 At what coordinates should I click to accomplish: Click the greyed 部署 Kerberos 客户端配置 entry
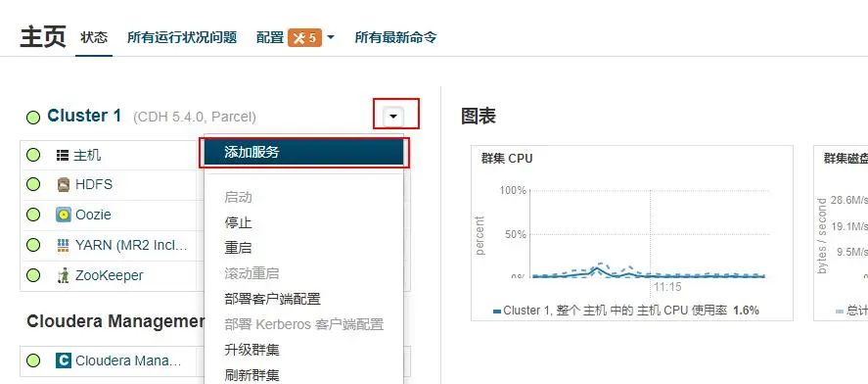coord(303,324)
